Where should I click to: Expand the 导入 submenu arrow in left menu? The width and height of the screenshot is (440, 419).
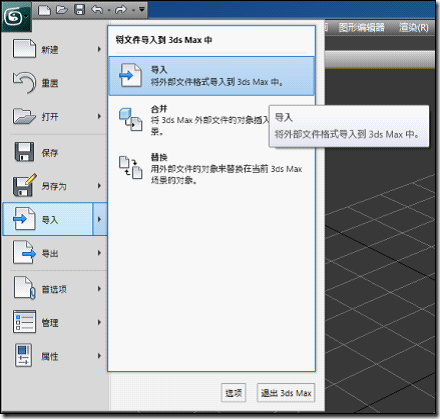tap(100, 219)
